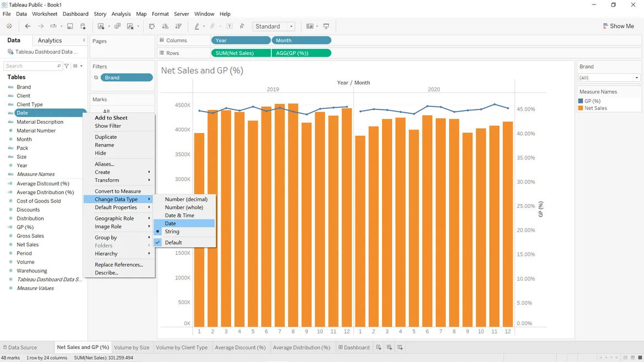Click the Undo back arrow icon
Viewport: 644px width, 362px height.
click(x=28, y=26)
